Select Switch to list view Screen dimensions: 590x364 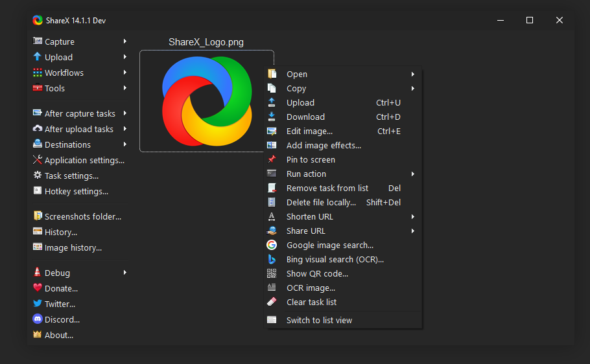click(x=343, y=320)
